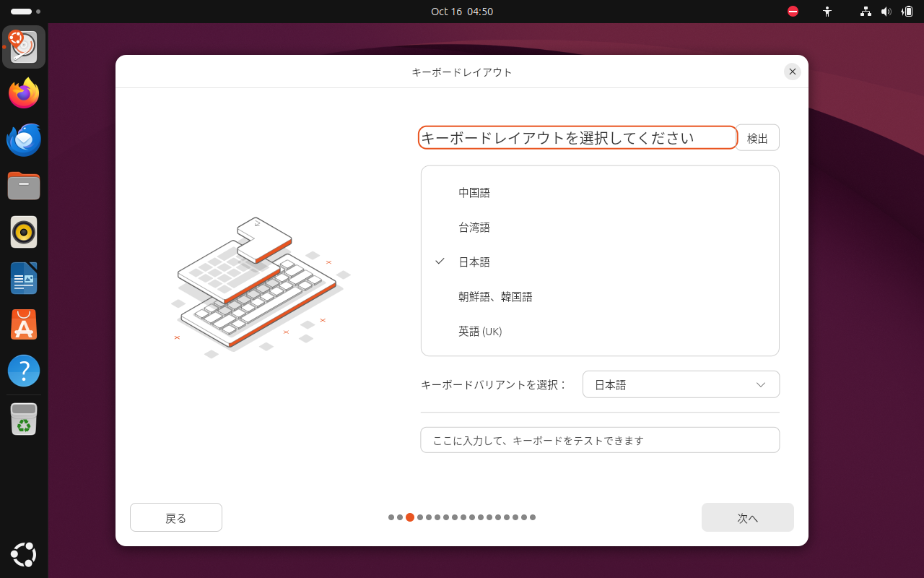Screen dimensions: 924x578
Task: Click the volume speaker icon
Action: (886, 12)
